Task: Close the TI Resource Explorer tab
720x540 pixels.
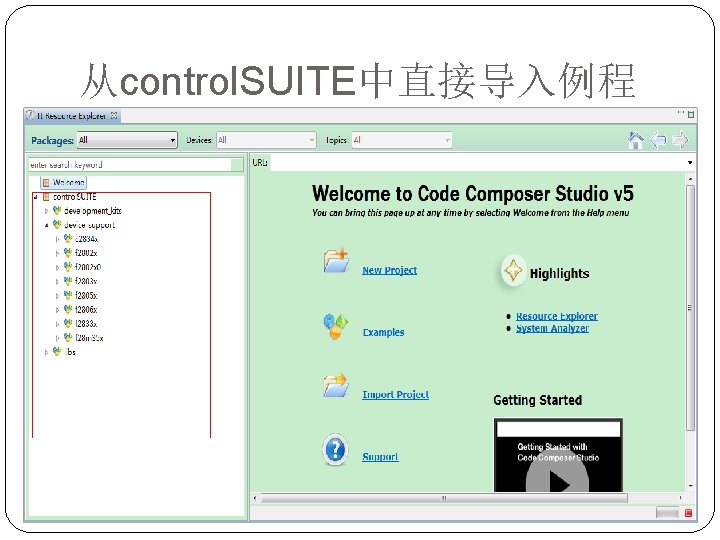Action: (114, 115)
